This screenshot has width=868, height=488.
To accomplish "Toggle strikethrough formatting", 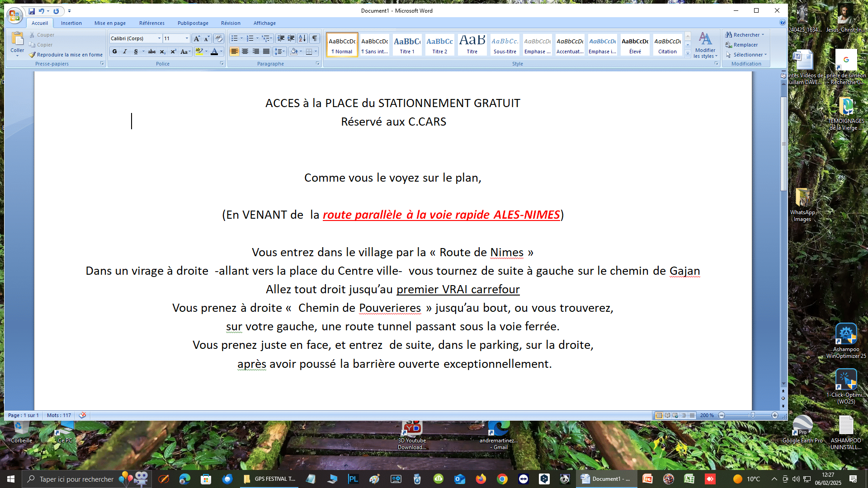I will point(152,52).
